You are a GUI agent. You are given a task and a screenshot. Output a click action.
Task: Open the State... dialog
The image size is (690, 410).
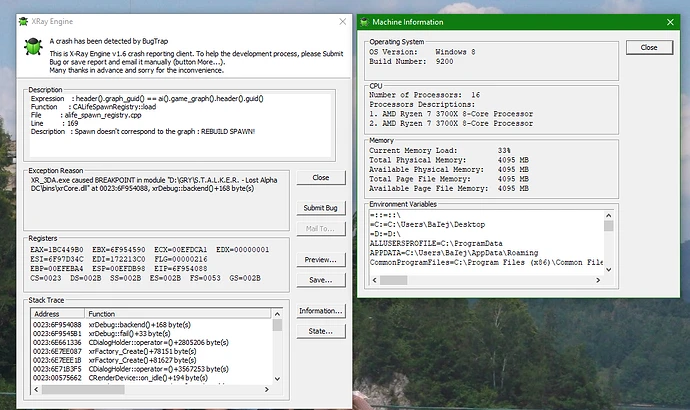(321, 331)
